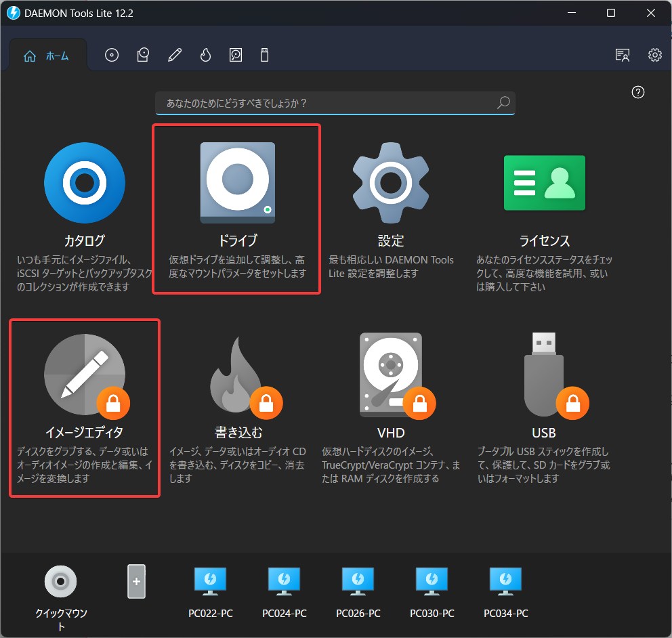Click the イメージエディタ heading text
Image resolution: width=672 pixels, height=638 pixels.
click(85, 433)
